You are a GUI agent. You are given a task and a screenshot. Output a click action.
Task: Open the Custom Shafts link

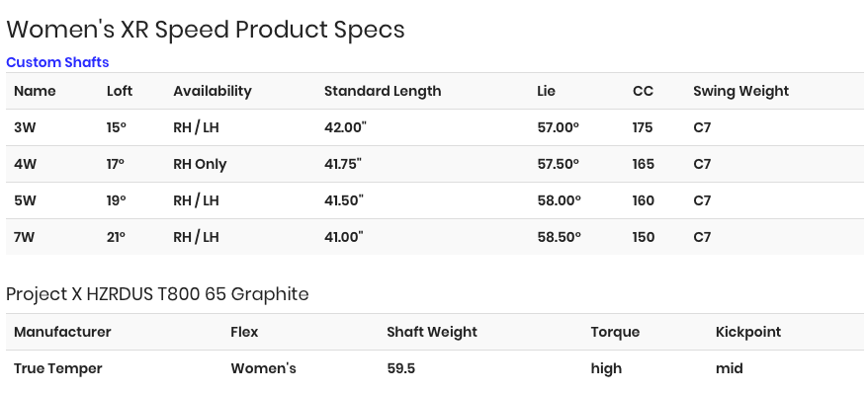point(57,62)
